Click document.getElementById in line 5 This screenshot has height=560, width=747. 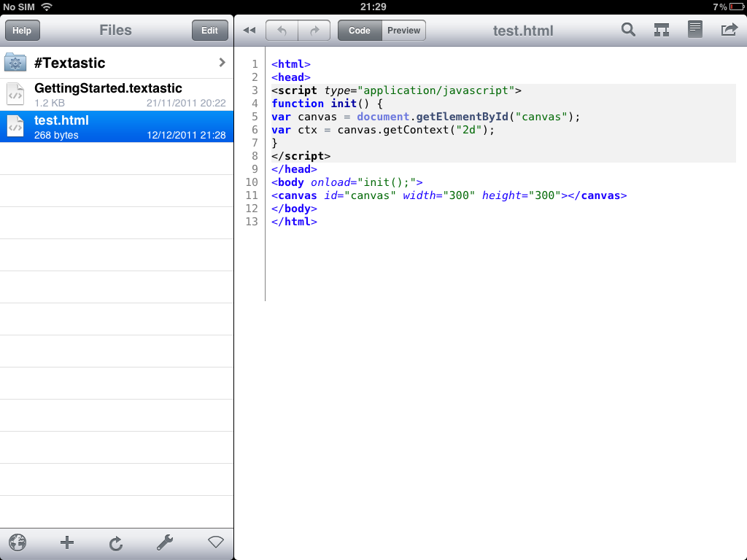(433, 117)
